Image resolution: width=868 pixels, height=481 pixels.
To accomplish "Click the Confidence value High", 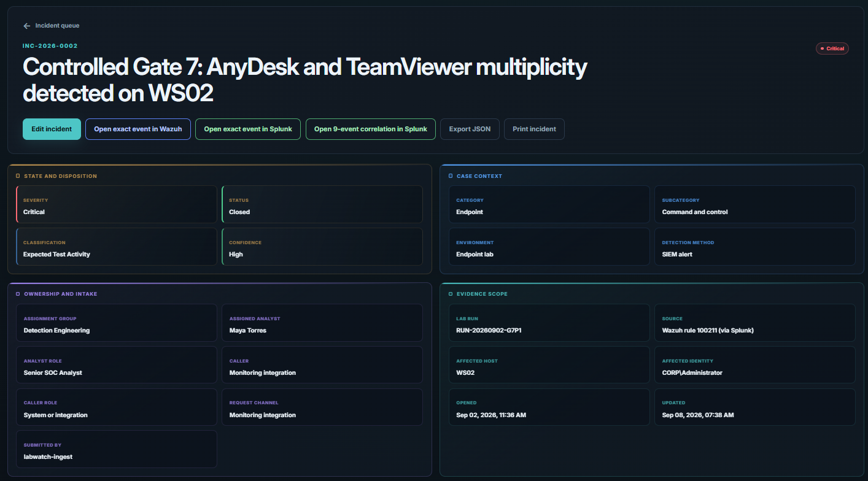I will [x=236, y=254].
